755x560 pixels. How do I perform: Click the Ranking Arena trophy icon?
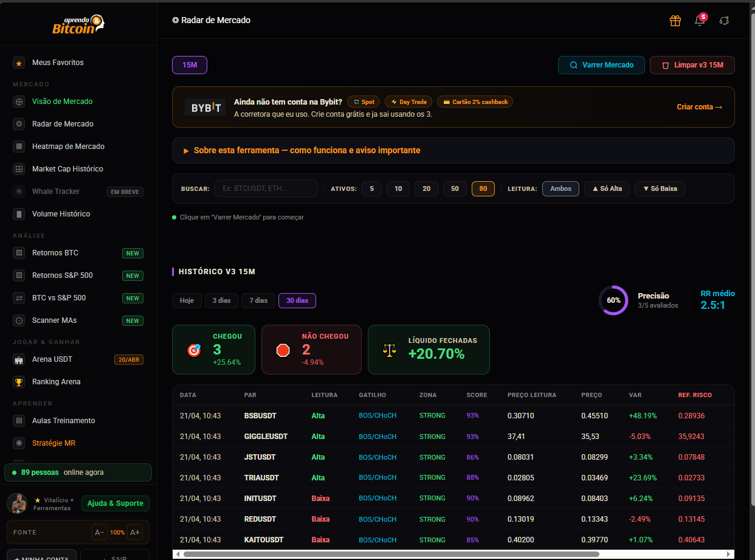19,382
